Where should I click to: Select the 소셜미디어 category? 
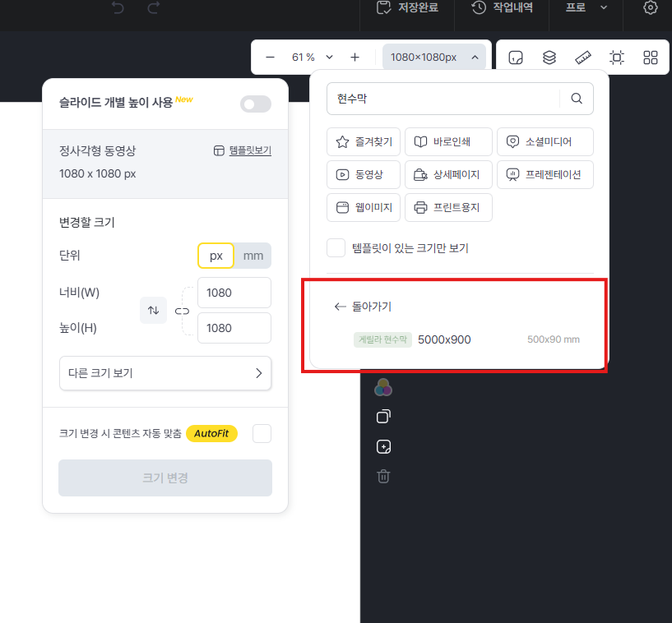click(x=545, y=141)
